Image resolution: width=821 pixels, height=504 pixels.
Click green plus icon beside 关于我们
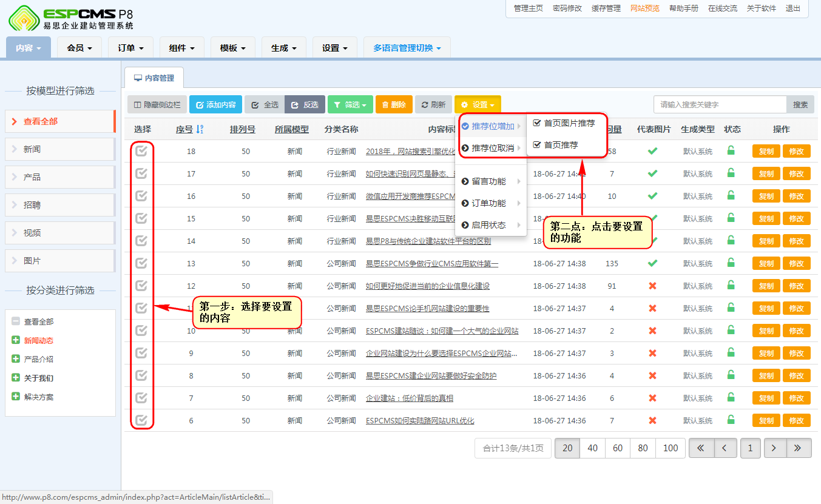(16, 378)
